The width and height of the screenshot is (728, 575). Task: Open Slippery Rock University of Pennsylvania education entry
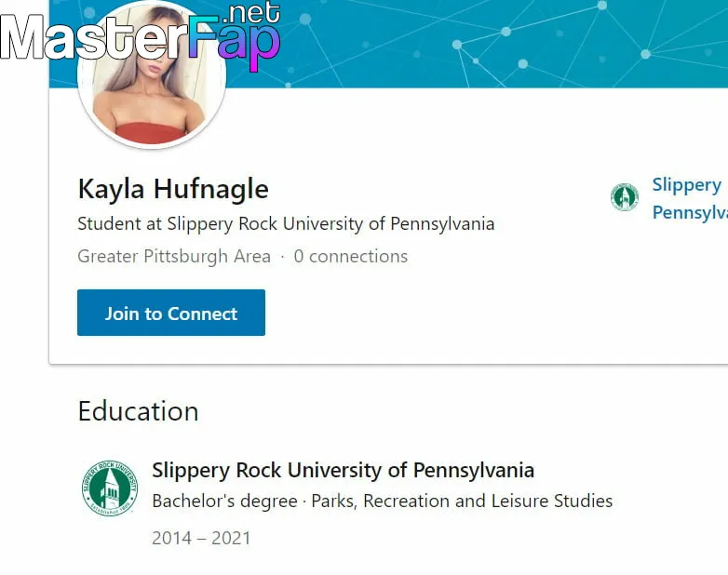click(x=344, y=470)
